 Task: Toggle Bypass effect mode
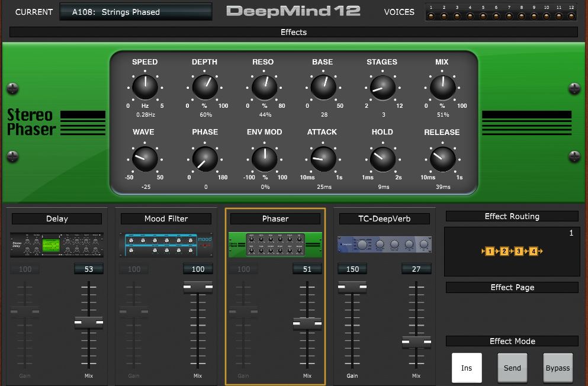558,368
